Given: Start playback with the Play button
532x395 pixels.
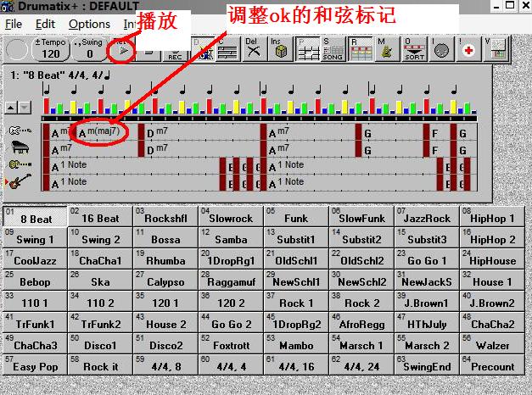Looking at the screenshot, I should click(122, 50).
